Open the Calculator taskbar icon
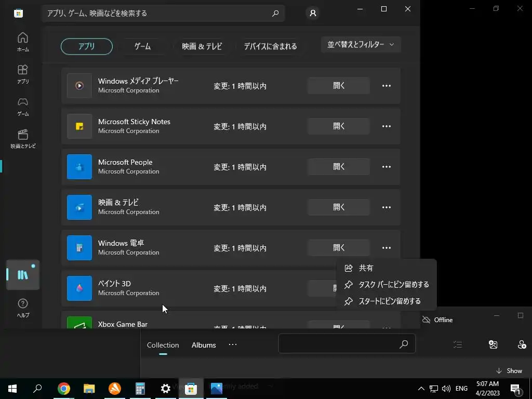The image size is (532, 399). 140,389
